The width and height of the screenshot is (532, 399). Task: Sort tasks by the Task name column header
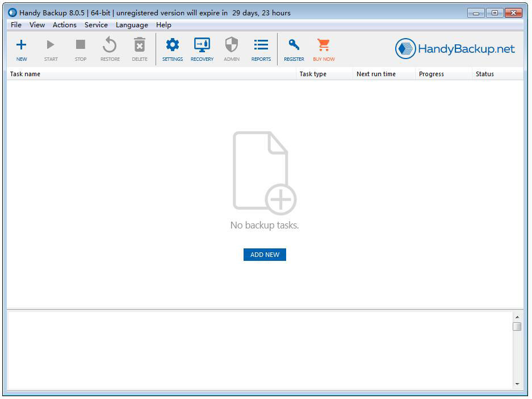pos(25,74)
